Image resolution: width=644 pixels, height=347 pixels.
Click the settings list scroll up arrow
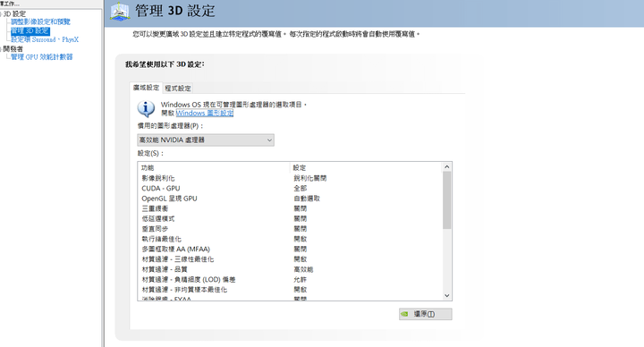pyautogui.click(x=447, y=166)
